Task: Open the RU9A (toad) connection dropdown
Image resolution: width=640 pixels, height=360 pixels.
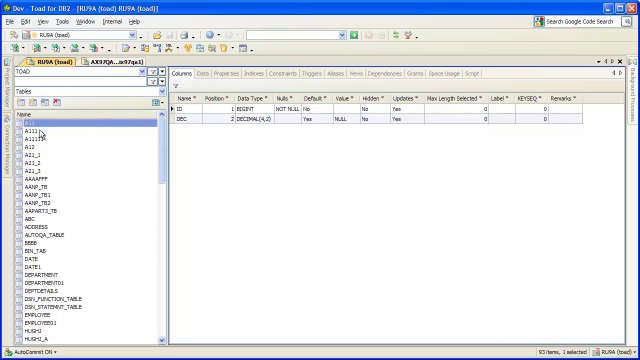Action: [x=132, y=35]
